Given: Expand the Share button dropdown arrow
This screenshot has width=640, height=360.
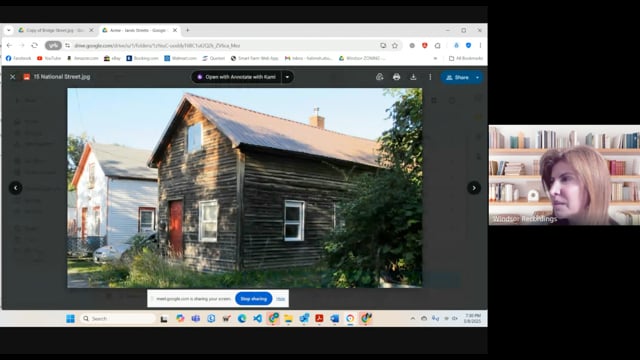Looking at the screenshot, I should coord(478,77).
